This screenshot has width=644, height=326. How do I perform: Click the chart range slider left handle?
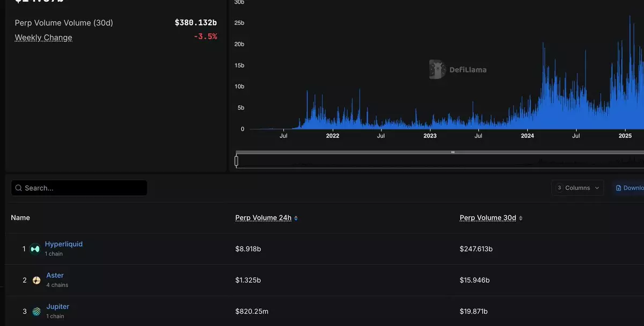[x=236, y=161]
